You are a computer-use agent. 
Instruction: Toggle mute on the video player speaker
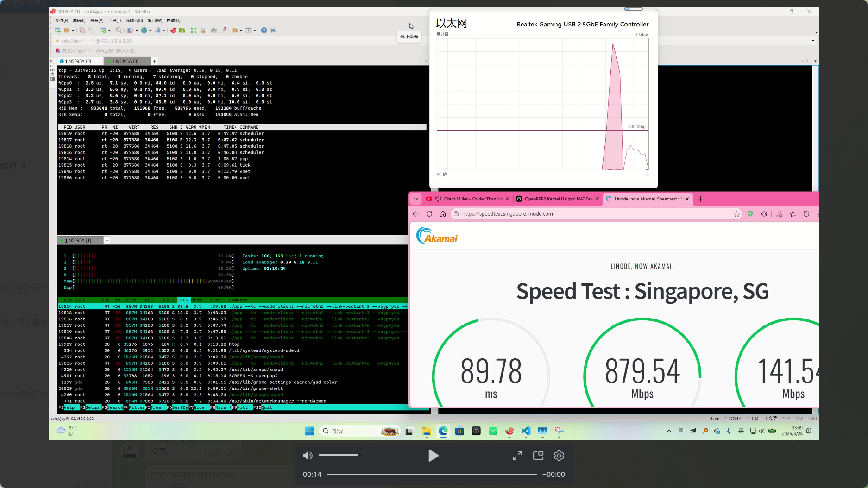[x=308, y=456]
